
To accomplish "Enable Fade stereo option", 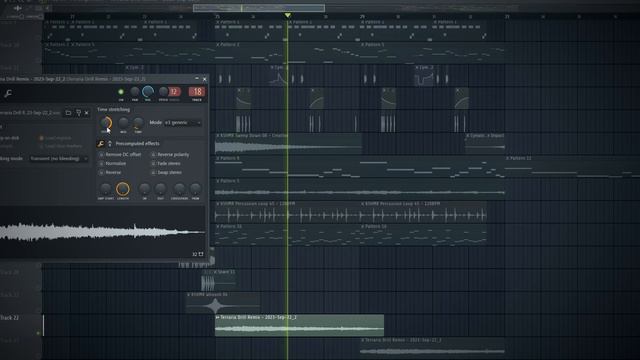I will (x=166, y=163).
